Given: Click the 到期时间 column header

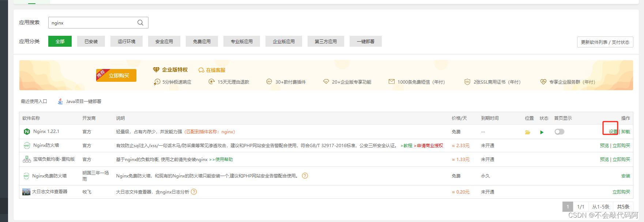Looking at the screenshot, I should point(490,118).
